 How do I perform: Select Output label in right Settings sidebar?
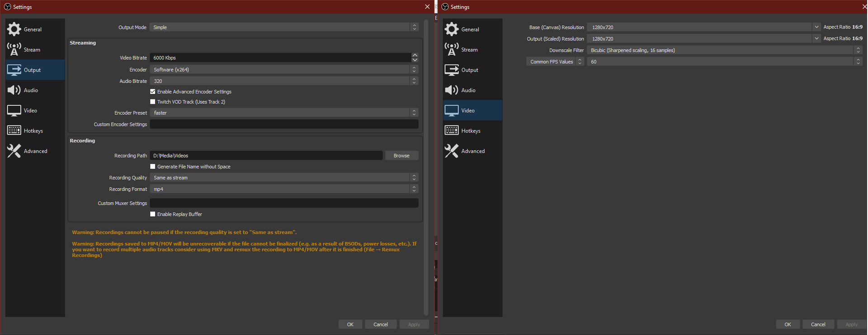470,70
